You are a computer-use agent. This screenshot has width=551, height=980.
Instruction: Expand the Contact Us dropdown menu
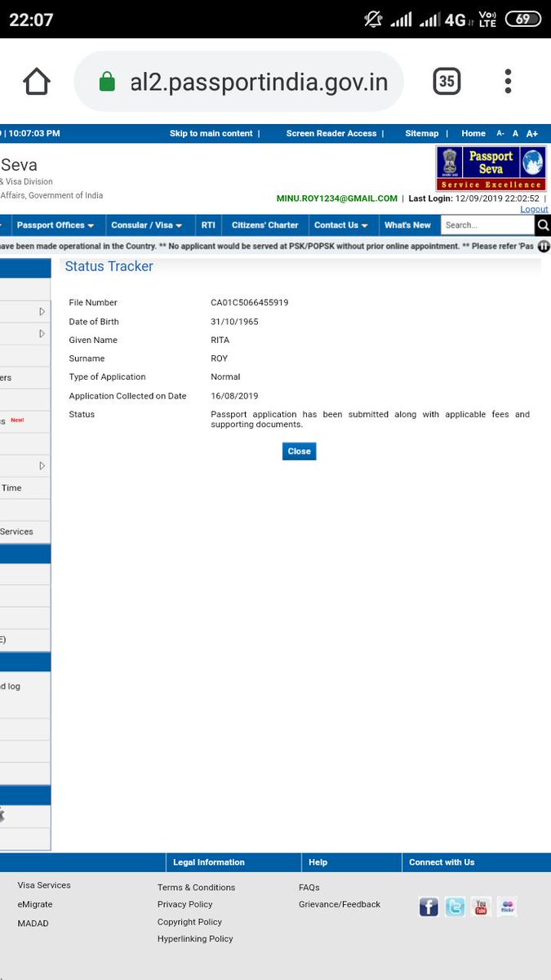340,225
